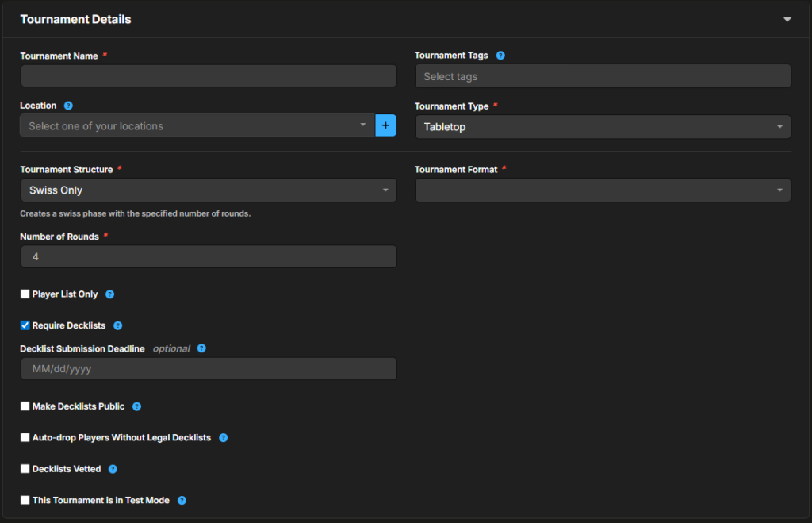Open help icon for Player List Only
The height and width of the screenshot is (523, 812).
coord(110,294)
